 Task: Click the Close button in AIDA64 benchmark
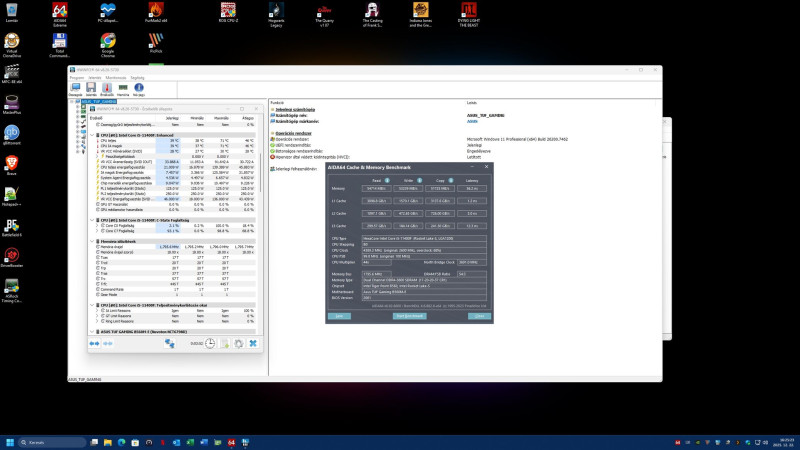(x=480, y=316)
